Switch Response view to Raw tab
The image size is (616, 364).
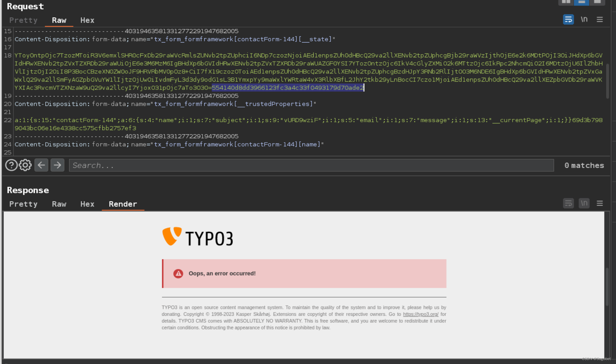59,204
